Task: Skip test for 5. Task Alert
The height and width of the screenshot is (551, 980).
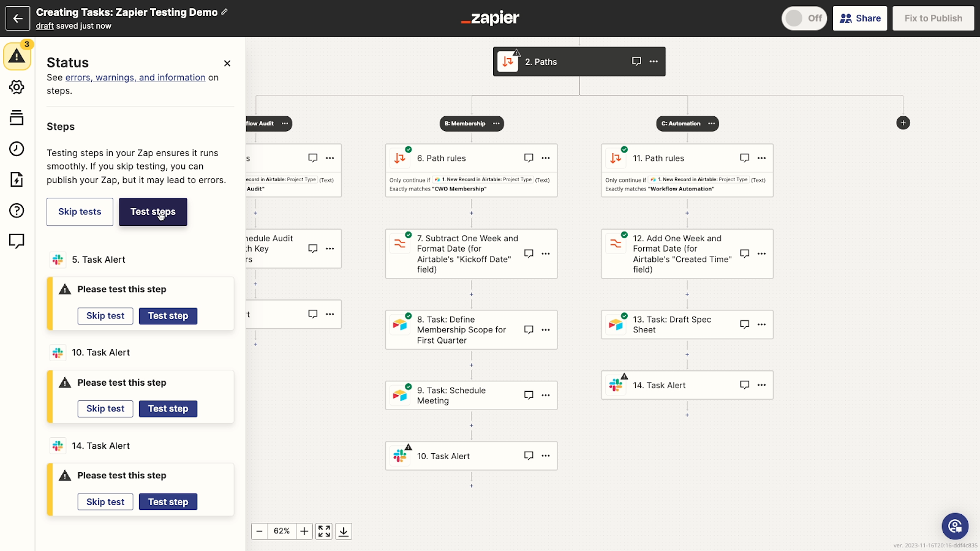Action: [105, 316]
